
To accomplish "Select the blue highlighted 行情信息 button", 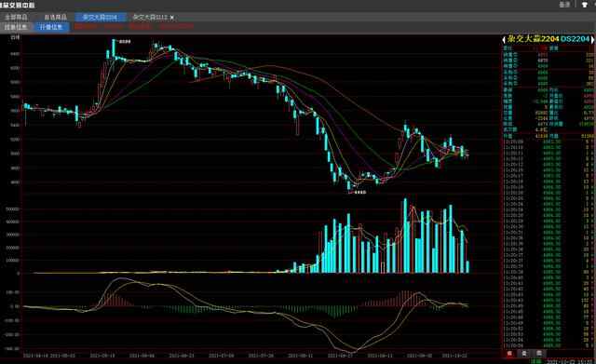I will pyautogui.click(x=51, y=27).
